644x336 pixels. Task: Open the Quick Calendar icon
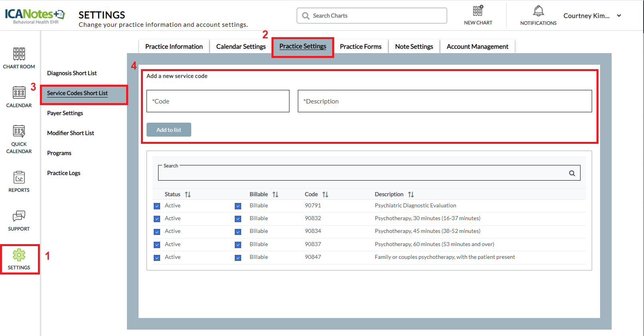(x=19, y=131)
